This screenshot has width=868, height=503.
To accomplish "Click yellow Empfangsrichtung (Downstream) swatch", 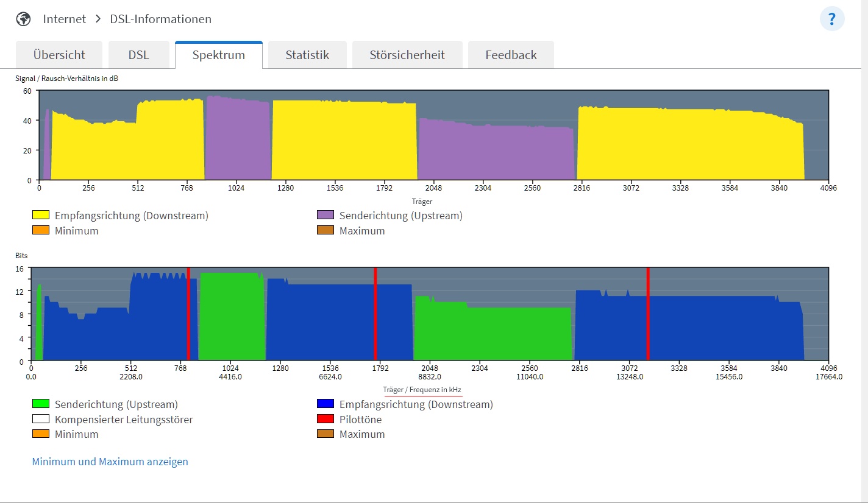I will pos(41,216).
